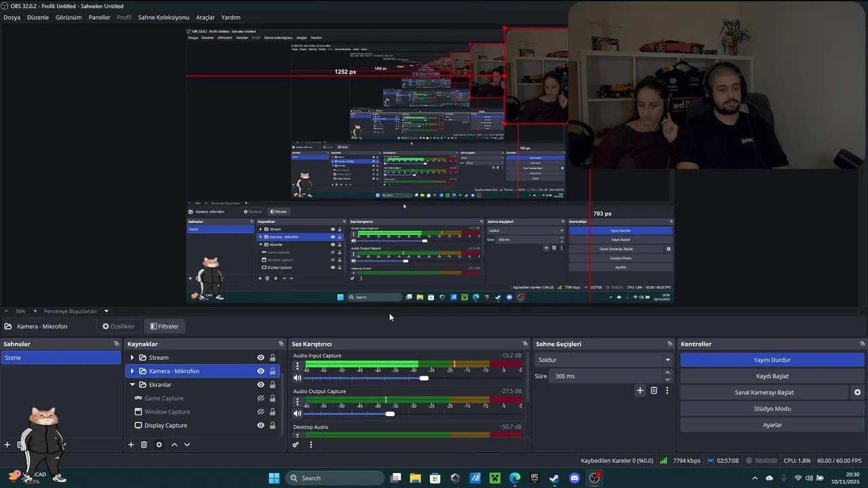Delete the transition with the trash icon
This screenshot has width=868, height=488.
click(654, 390)
